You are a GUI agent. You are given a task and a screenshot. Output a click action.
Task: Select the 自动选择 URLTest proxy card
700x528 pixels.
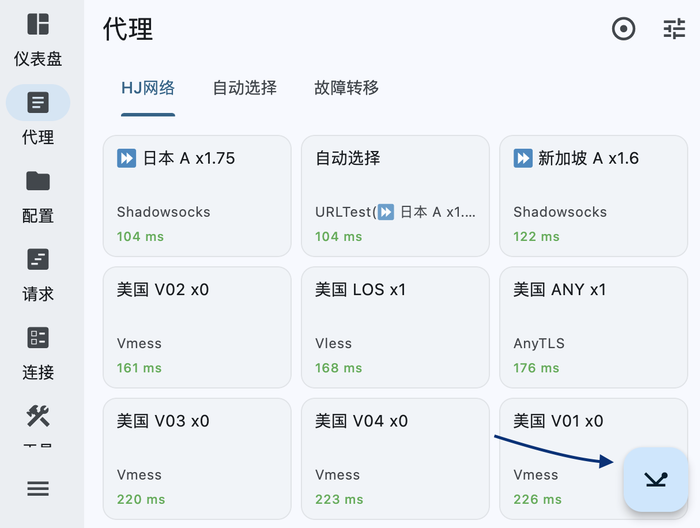(395, 195)
